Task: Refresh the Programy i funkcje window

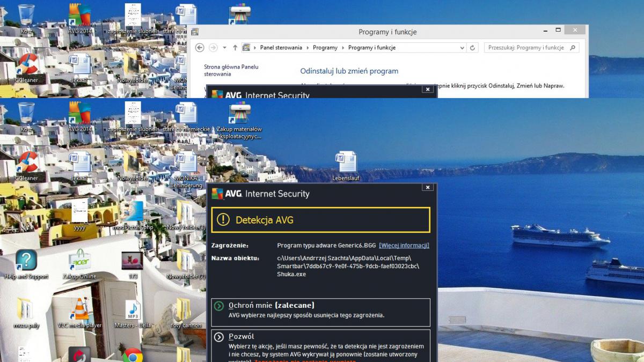Action: coord(473,48)
